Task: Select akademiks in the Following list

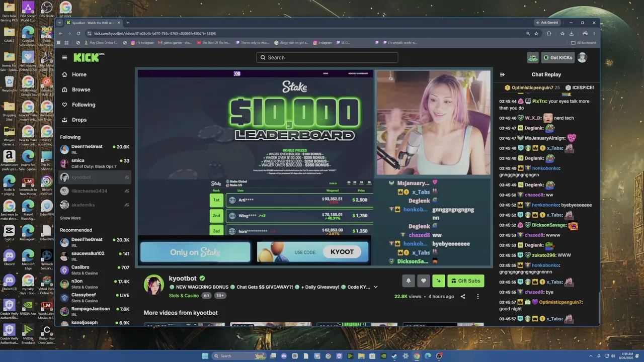Action: pyautogui.click(x=95, y=205)
